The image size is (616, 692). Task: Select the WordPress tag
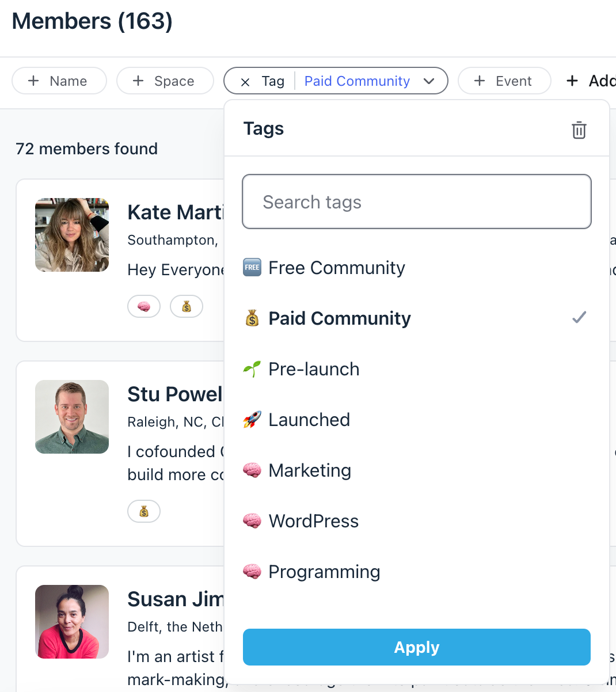click(x=417, y=521)
